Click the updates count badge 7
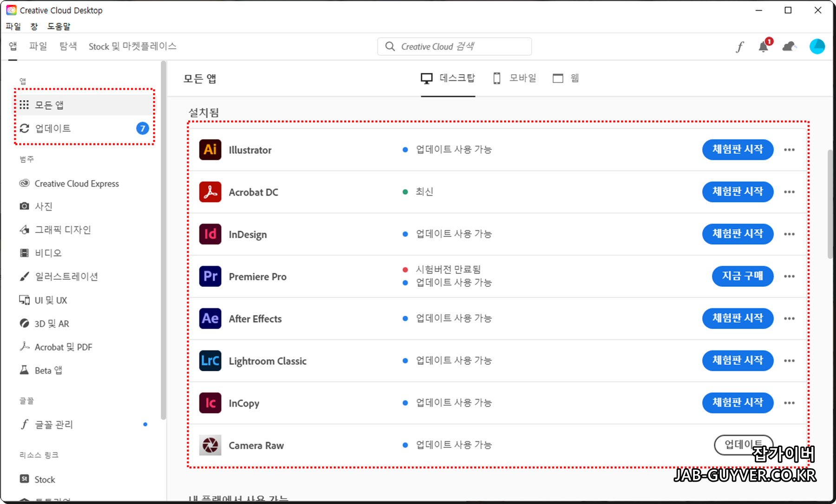The height and width of the screenshot is (504, 836). [x=143, y=128]
